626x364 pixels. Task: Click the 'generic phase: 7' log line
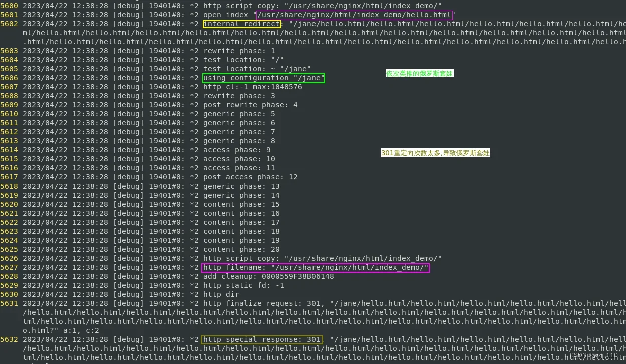(x=138, y=132)
